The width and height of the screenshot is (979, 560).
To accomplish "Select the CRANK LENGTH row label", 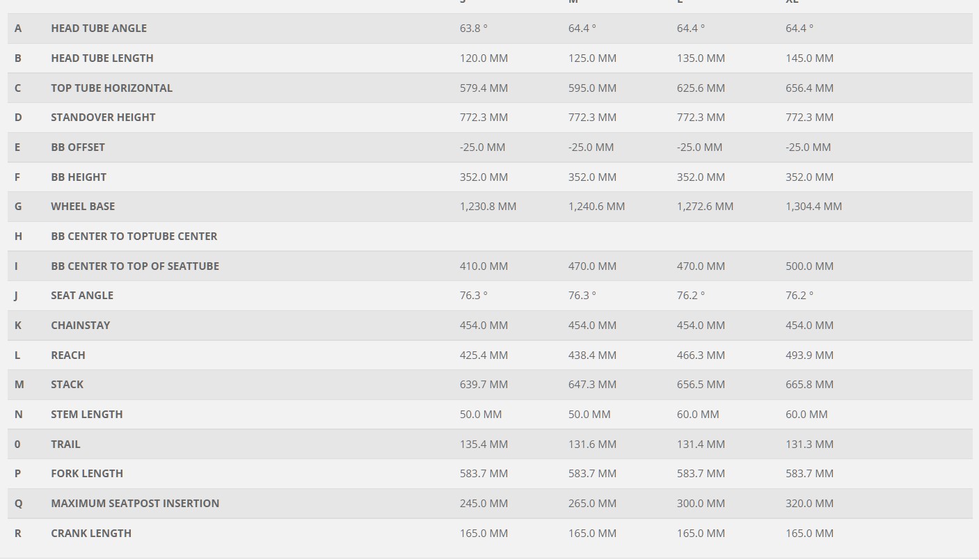I will click(x=91, y=534).
